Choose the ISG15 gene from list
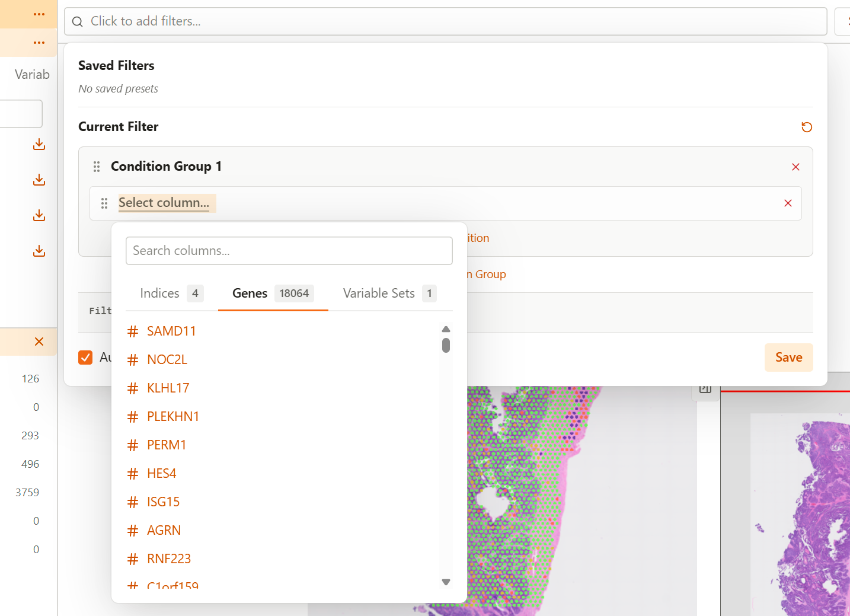This screenshot has width=850, height=616. pos(163,502)
